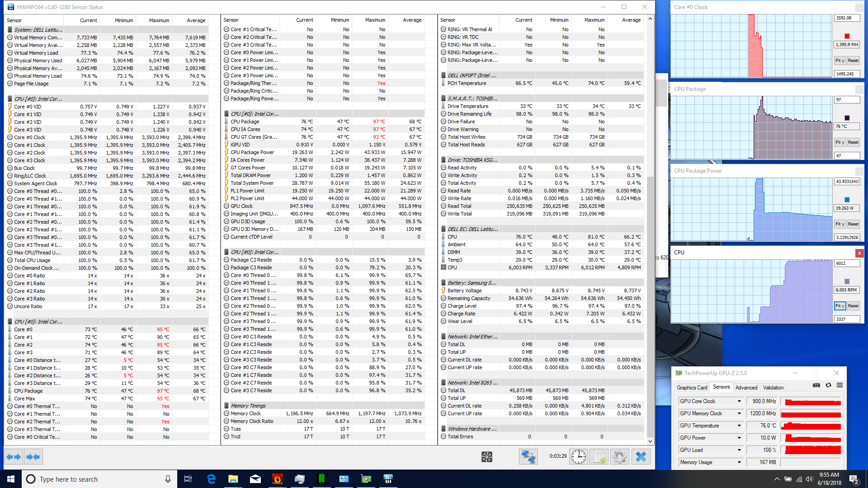Toggle Fit y in CPU fan graph
The width and height of the screenshot is (868, 488).
click(840, 306)
